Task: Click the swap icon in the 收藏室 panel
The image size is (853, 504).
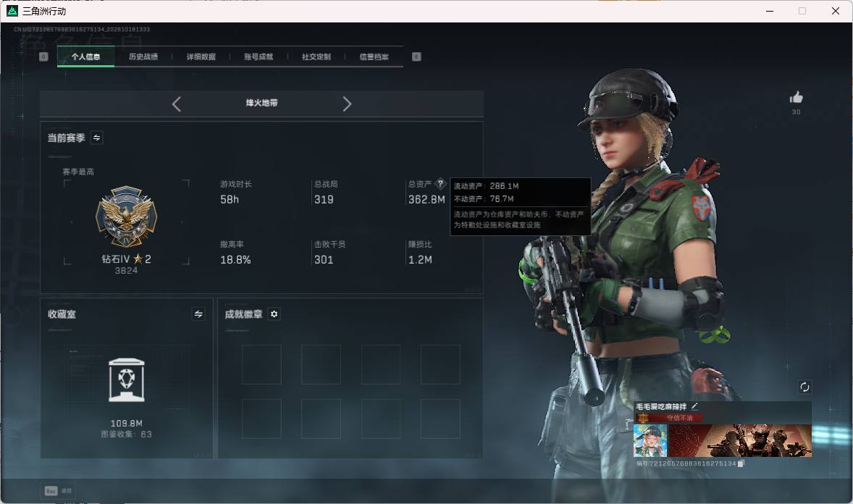Action: coord(198,314)
